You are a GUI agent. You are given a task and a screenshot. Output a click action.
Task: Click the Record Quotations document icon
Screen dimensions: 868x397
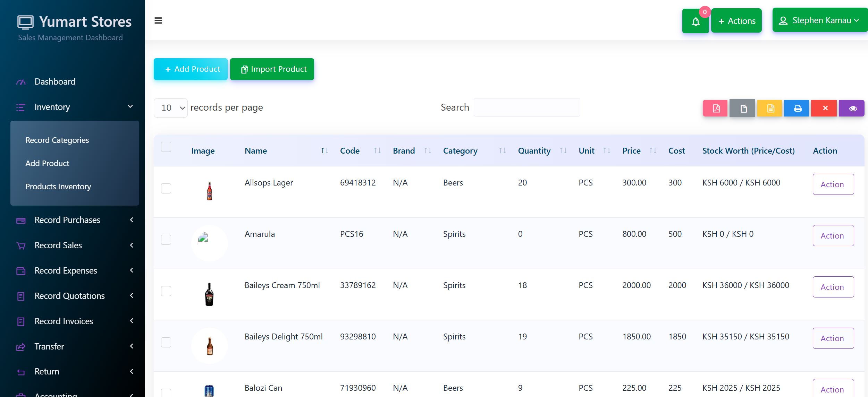(21, 296)
